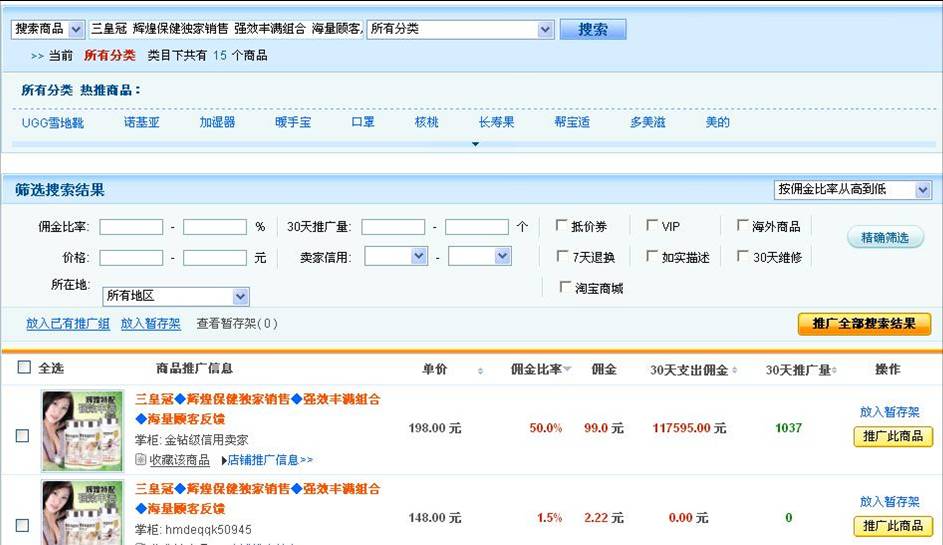Click the 收藏该商品 favorite icon
The image size is (943, 545).
(141, 460)
